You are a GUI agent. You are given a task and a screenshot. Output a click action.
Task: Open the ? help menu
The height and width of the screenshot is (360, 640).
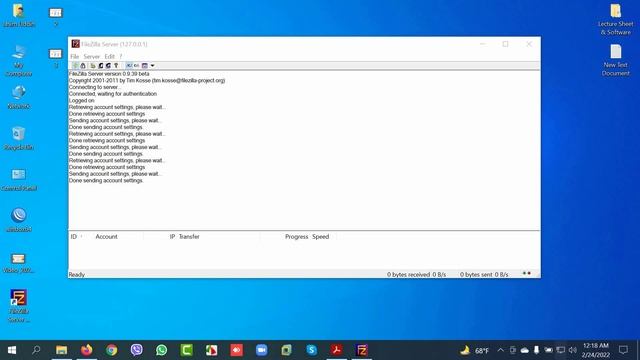pos(120,56)
